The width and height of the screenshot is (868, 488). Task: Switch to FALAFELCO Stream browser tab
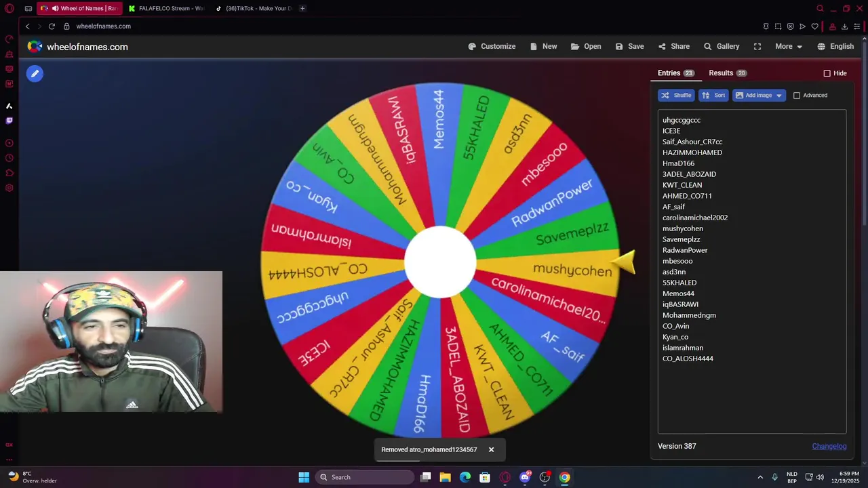167,9
